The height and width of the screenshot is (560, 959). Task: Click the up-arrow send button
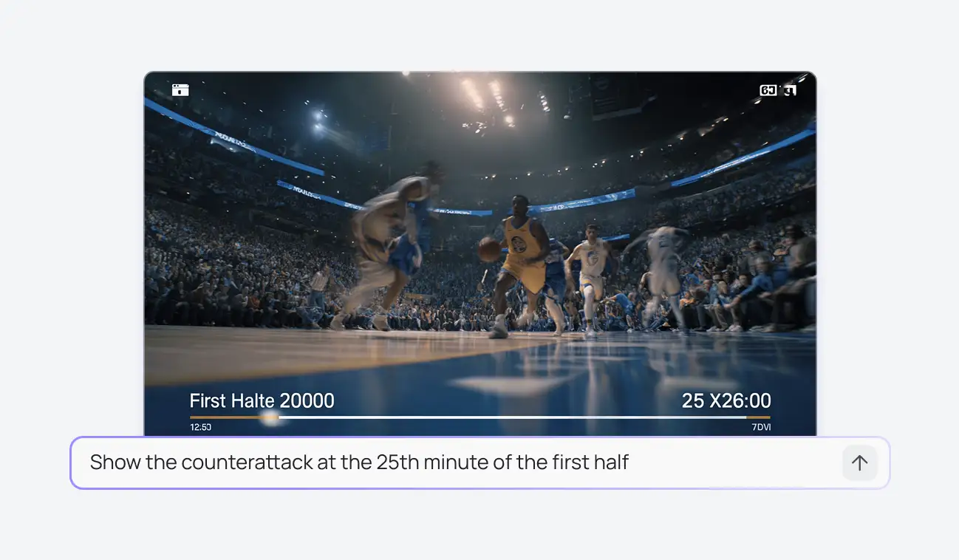coord(859,463)
